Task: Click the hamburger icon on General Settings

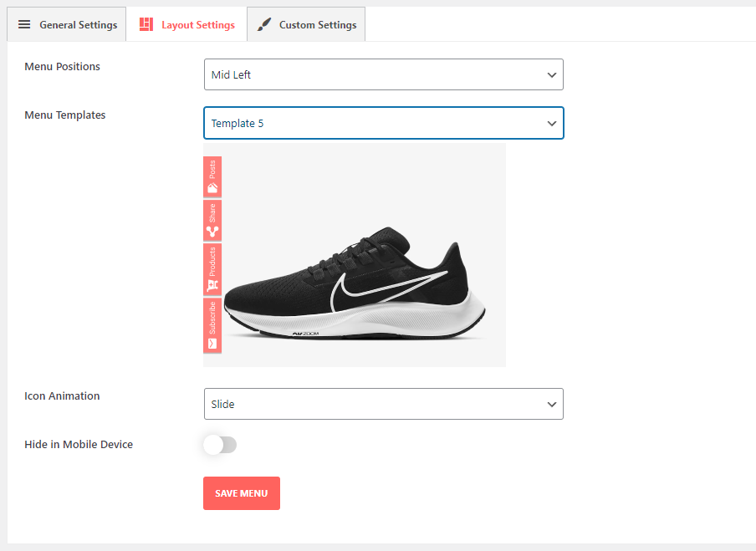Action: (24, 24)
